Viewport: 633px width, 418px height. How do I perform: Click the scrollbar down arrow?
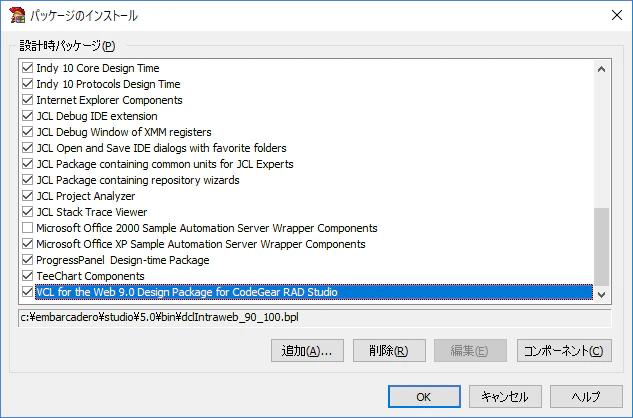pos(602,295)
